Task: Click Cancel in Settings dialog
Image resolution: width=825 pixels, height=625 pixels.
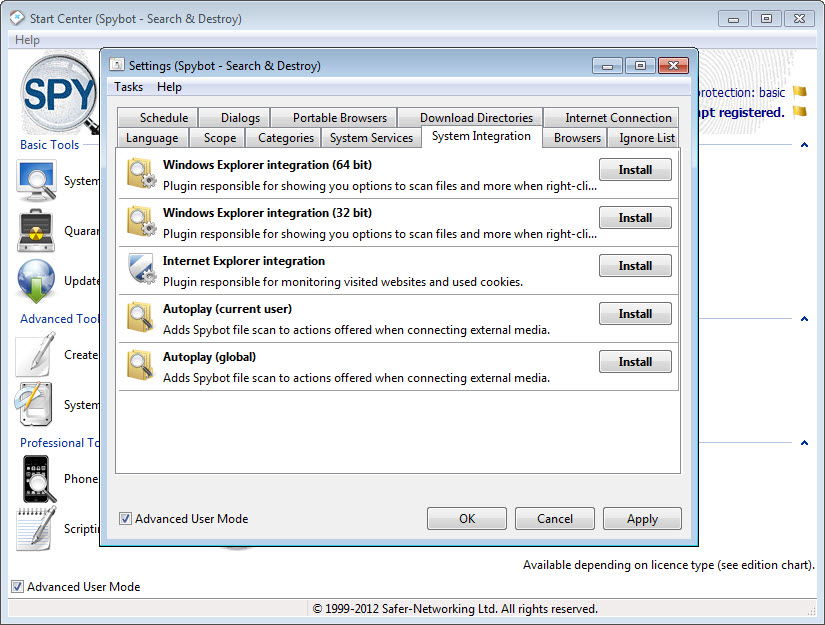Action: [555, 519]
